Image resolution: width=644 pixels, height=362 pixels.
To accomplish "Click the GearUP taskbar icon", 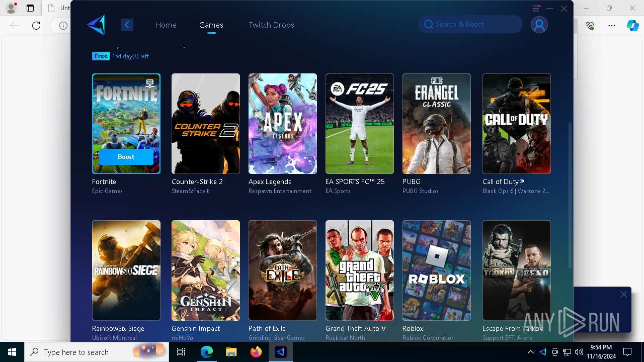I will pyautogui.click(x=280, y=352).
